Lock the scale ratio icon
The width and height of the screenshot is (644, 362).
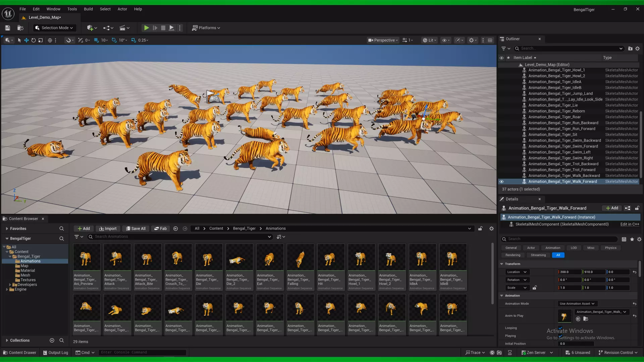(535, 288)
